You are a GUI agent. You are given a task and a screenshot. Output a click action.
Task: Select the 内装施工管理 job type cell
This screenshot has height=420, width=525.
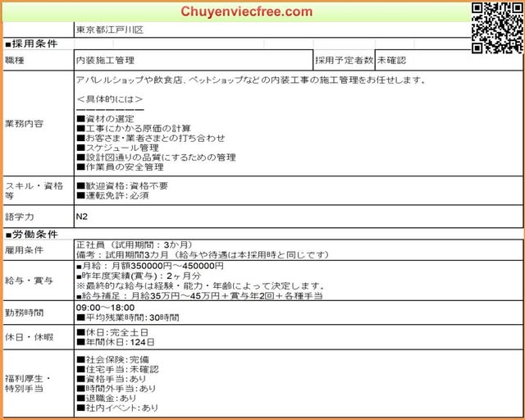[105, 60]
